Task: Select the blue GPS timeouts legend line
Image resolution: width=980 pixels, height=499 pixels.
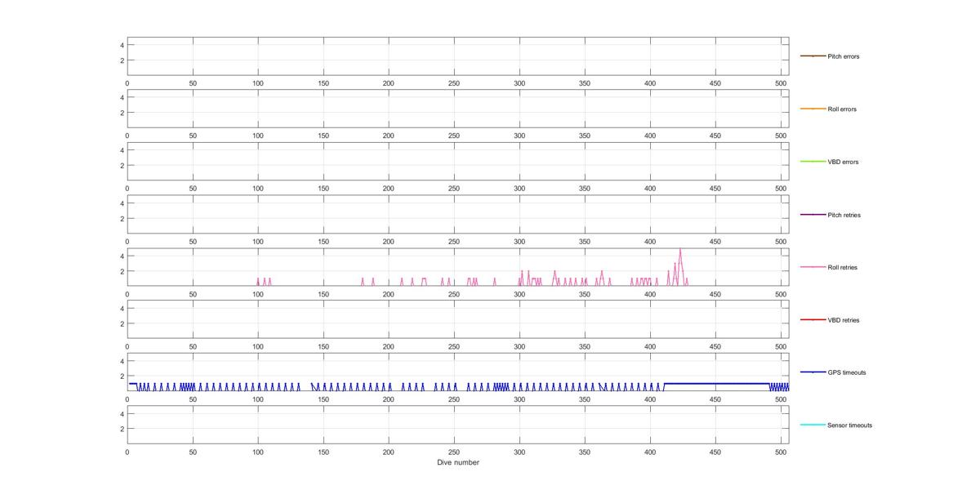Action: point(813,372)
